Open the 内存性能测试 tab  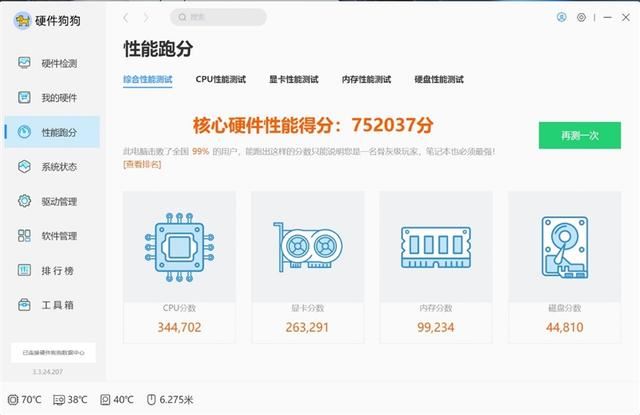[x=366, y=79]
